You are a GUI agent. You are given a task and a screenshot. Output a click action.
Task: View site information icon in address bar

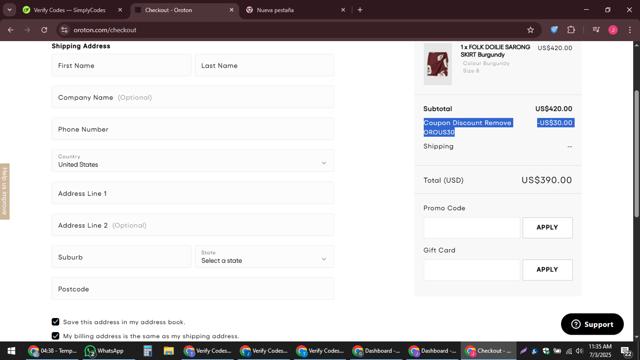click(x=64, y=30)
